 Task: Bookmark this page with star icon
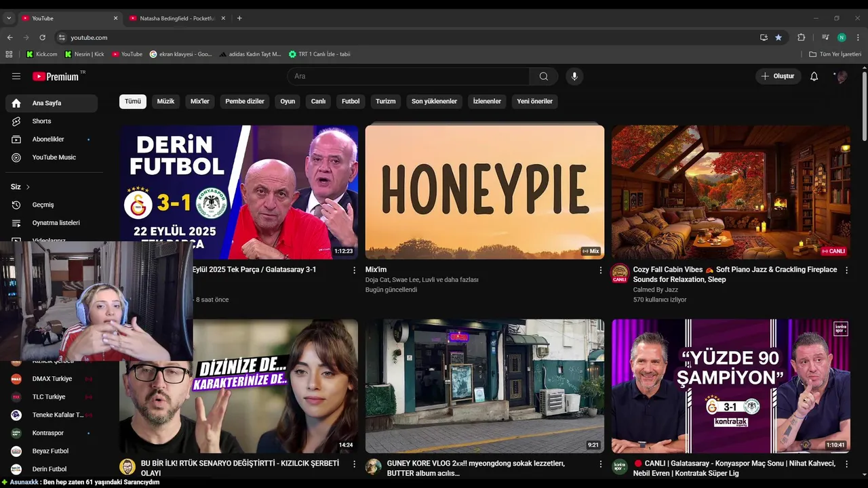(x=778, y=37)
